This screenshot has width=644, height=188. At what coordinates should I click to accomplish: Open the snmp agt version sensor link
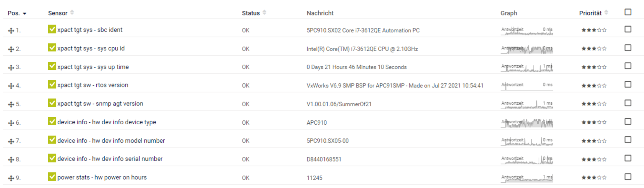[x=100, y=104]
